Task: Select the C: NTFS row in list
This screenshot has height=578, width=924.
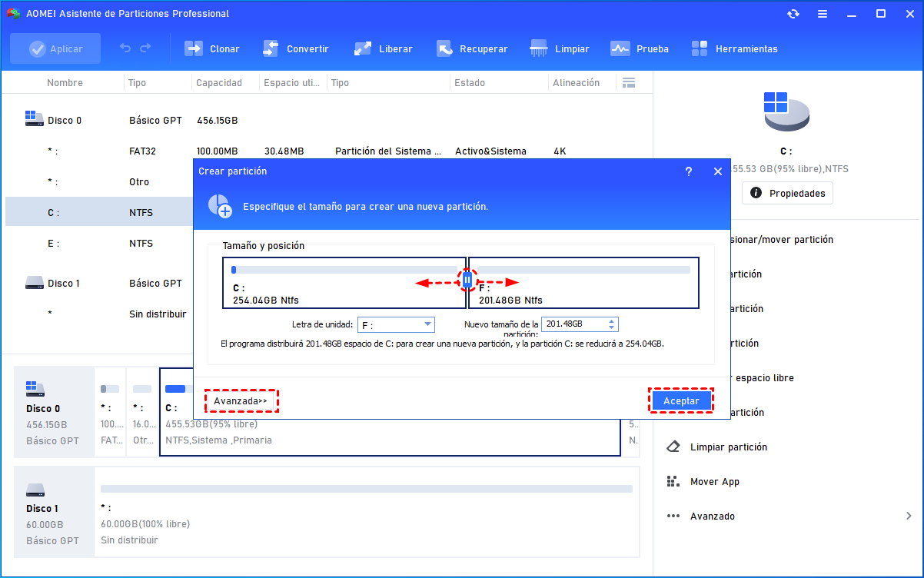Action: pyautogui.click(x=99, y=213)
